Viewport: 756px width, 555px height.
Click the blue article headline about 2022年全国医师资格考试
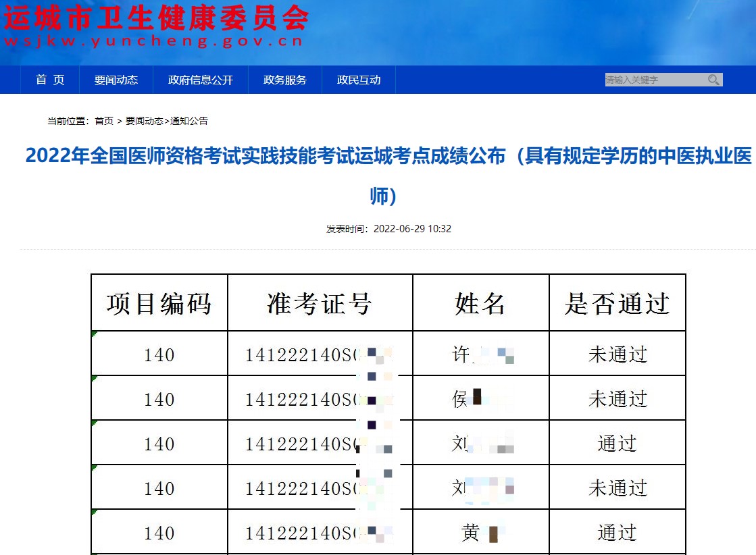click(x=388, y=157)
